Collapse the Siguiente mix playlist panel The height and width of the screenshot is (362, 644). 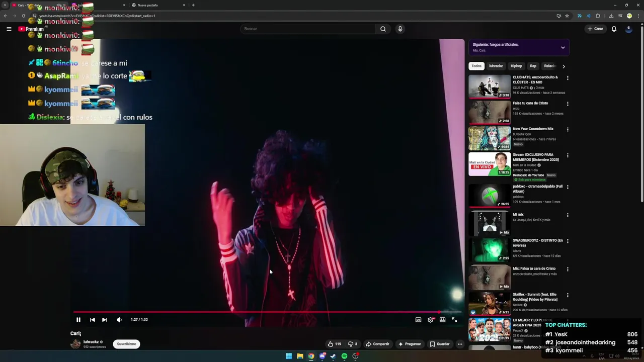pyautogui.click(x=563, y=47)
